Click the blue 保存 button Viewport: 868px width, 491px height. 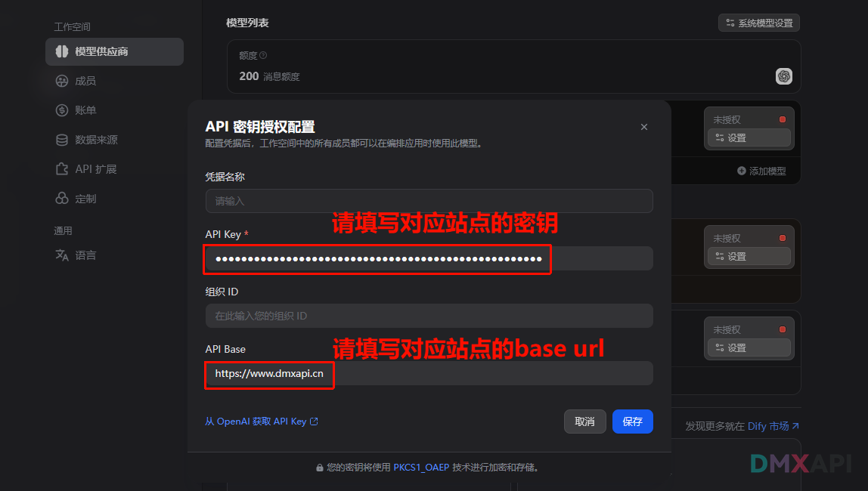coord(633,422)
